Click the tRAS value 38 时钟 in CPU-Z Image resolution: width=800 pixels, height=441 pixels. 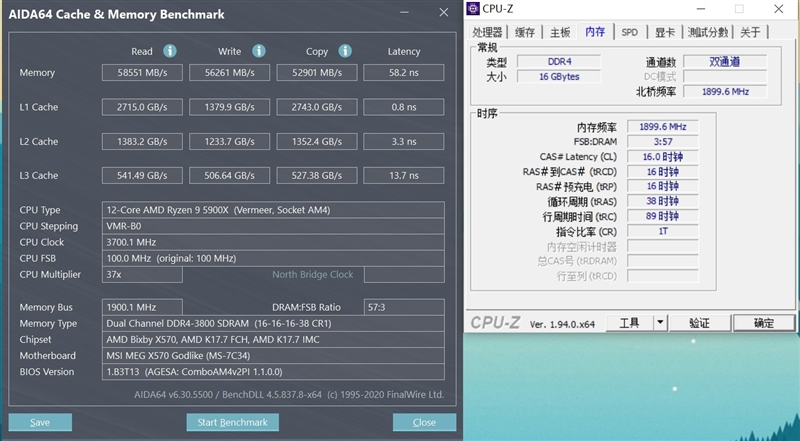tap(662, 201)
